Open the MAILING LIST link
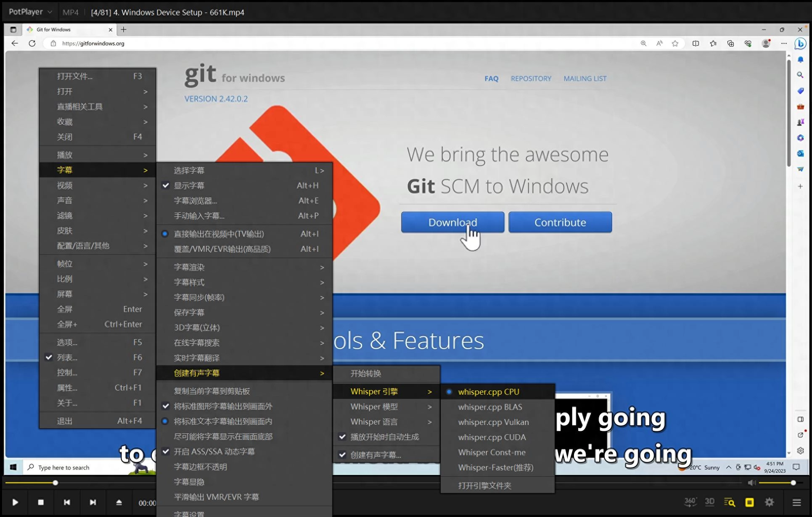 (x=585, y=79)
